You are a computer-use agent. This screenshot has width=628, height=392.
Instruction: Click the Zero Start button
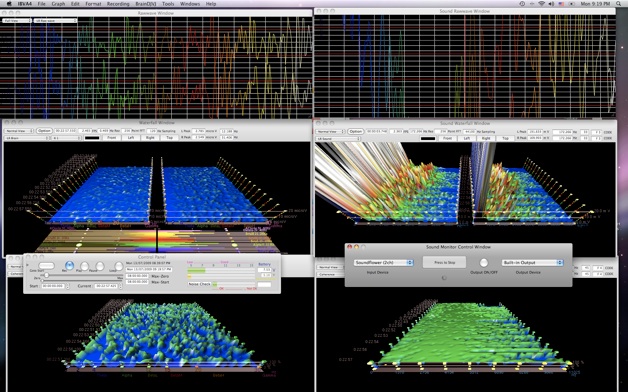click(x=46, y=265)
